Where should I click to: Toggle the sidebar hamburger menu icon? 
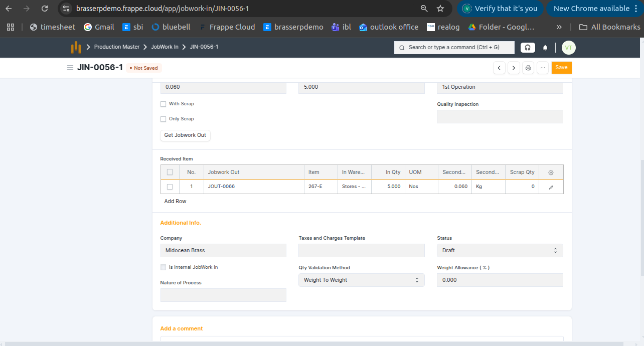(x=70, y=68)
